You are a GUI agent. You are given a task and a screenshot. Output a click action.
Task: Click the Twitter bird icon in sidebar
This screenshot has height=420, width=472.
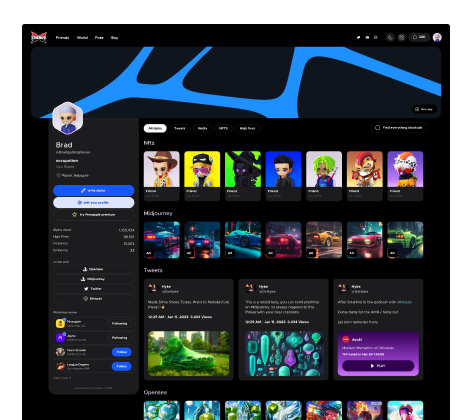[x=86, y=289]
